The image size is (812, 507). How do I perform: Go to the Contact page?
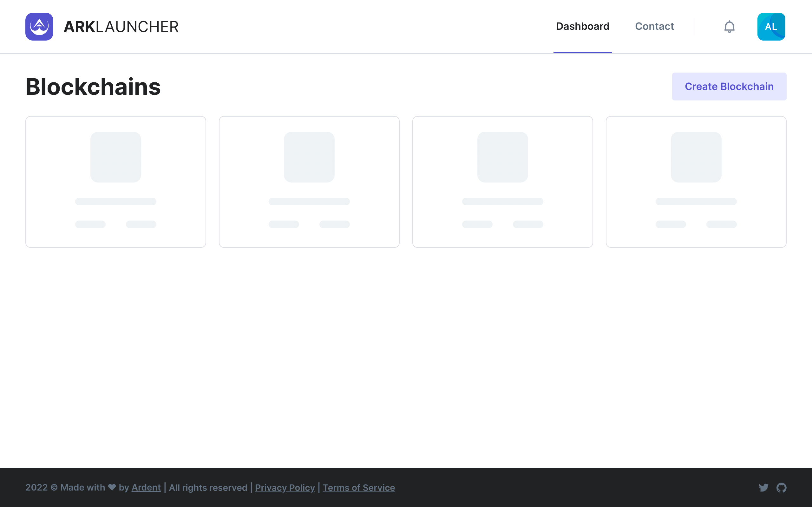pos(654,27)
